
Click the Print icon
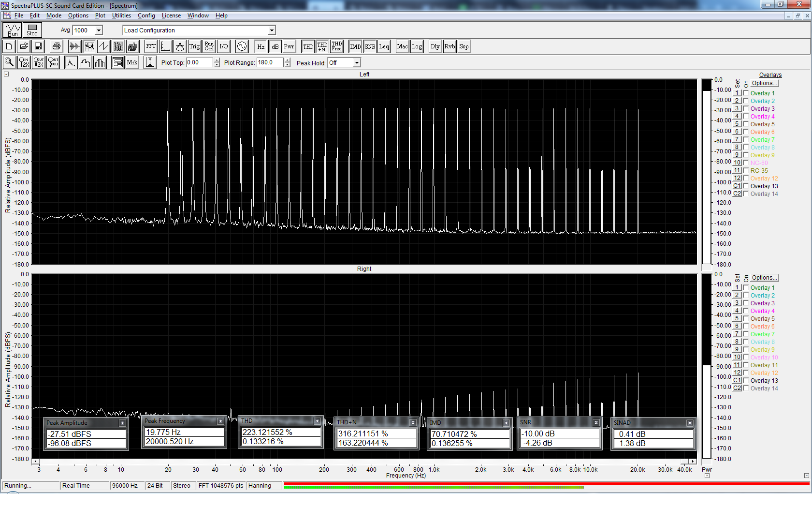[x=57, y=46]
